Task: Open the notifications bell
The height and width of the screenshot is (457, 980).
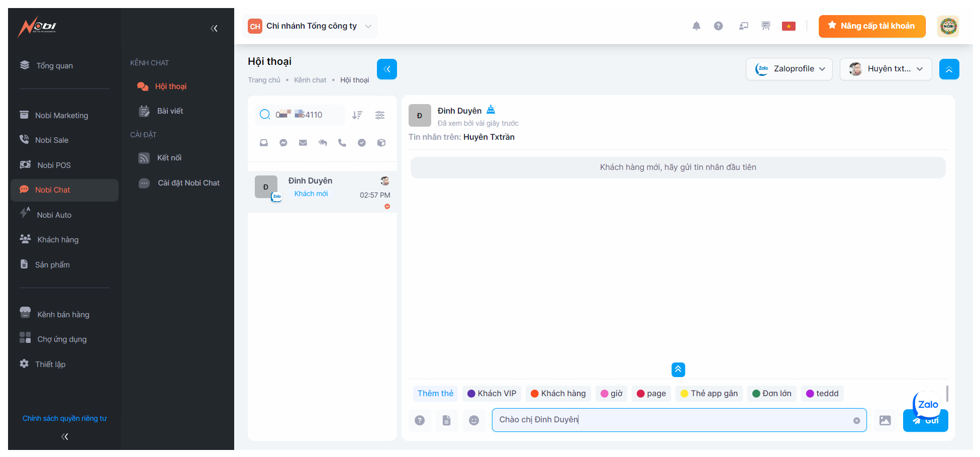Action: click(x=696, y=26)
